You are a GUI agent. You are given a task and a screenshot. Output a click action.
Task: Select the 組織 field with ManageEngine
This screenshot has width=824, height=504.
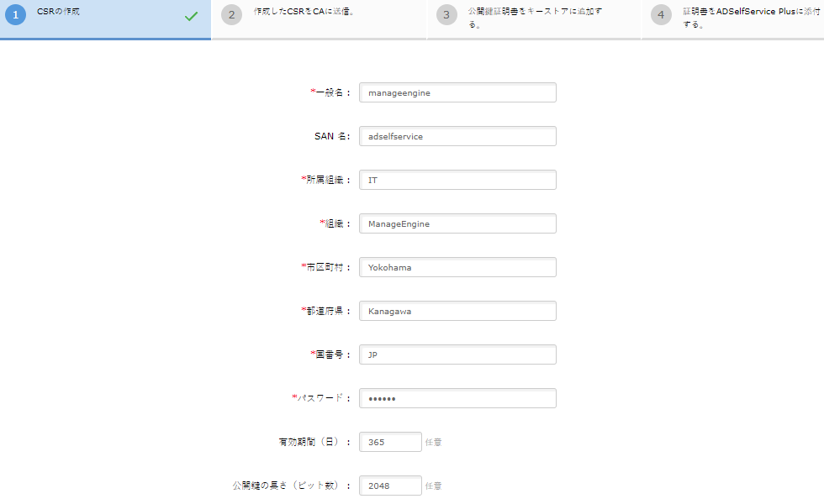coord(457,223)
